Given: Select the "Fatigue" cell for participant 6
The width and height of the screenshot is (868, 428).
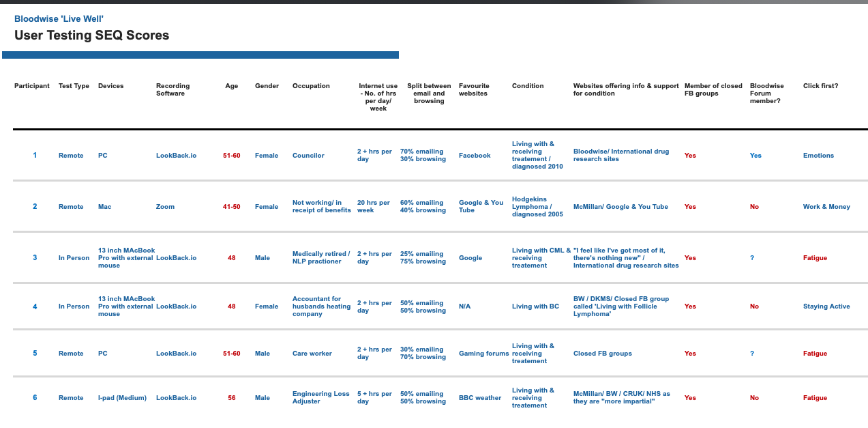Looking at the screenshot, I should pyautogui.click(x=815, y=398).
